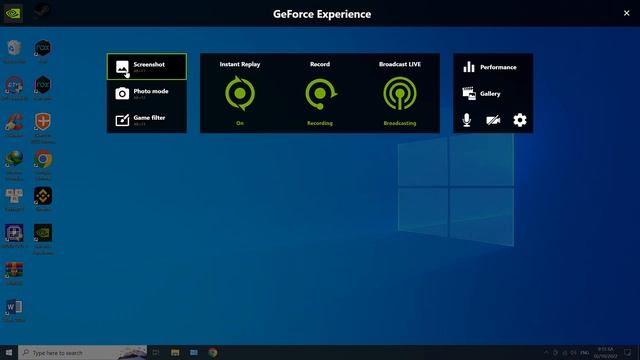
Task: Click the Gallery clapperboard icon
Action: pos(469,93)
